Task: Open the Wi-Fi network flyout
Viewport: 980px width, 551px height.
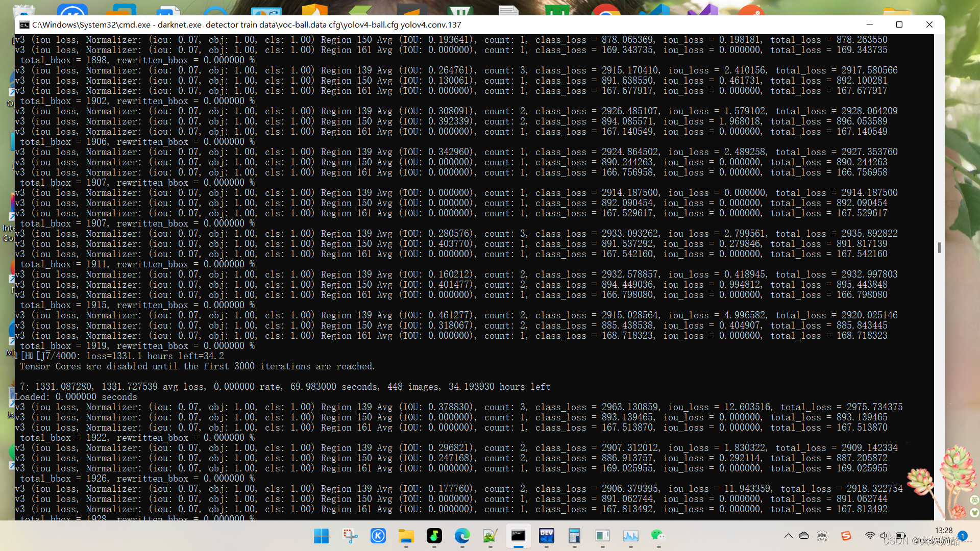Action: 870,536
